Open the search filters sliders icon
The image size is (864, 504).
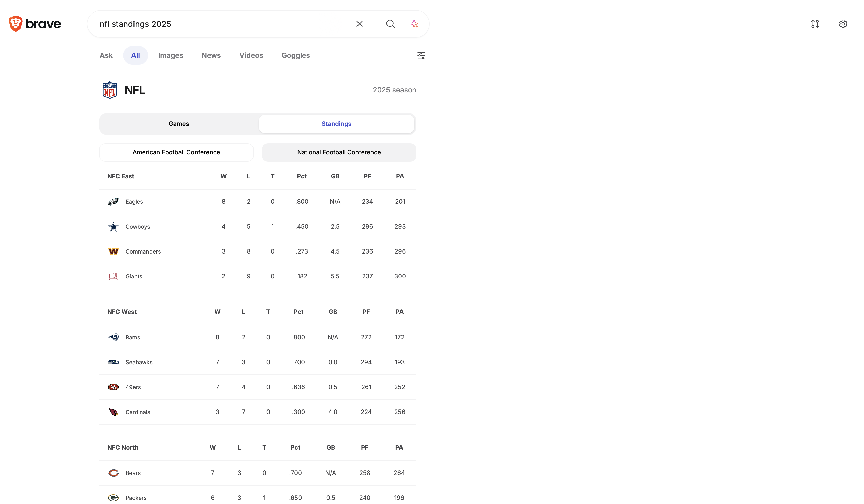pyautogui.click(x=421, y=55)
